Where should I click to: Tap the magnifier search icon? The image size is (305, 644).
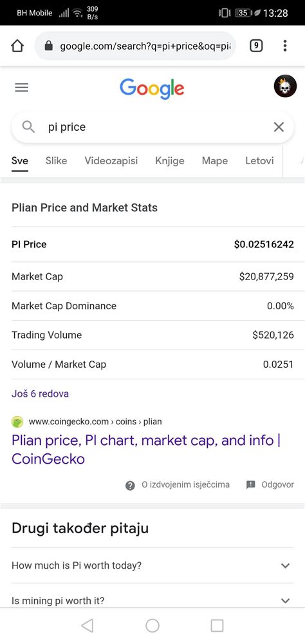[x=28, y=127]
